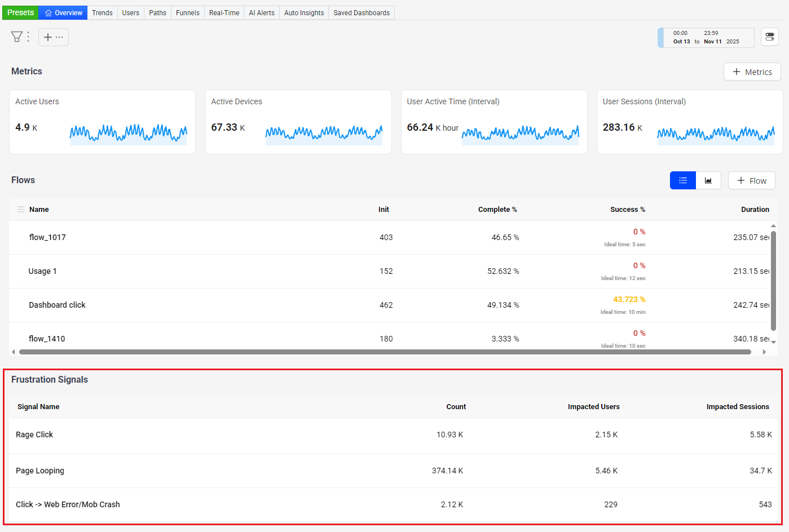The height and width of the screenshot is (532, 789).
Task: Click the flows vertical scrollbar
Action: (773, 282)
